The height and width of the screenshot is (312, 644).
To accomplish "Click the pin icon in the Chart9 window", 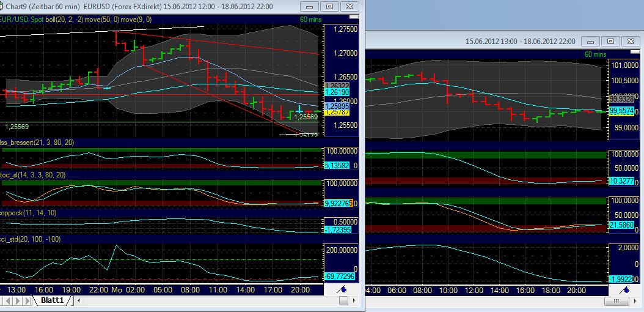I will click(342, 289).
